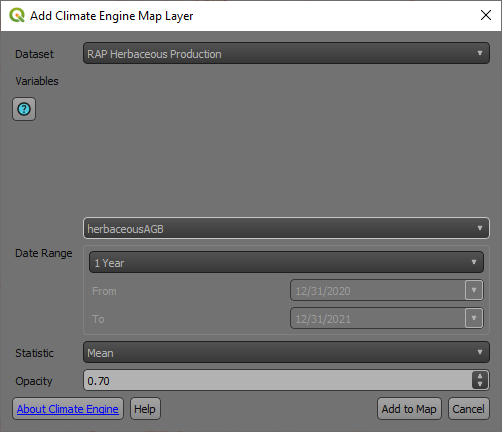Open the From date calendar dropdown arrow
Viewport: 502px width, 432px height.
474,290
